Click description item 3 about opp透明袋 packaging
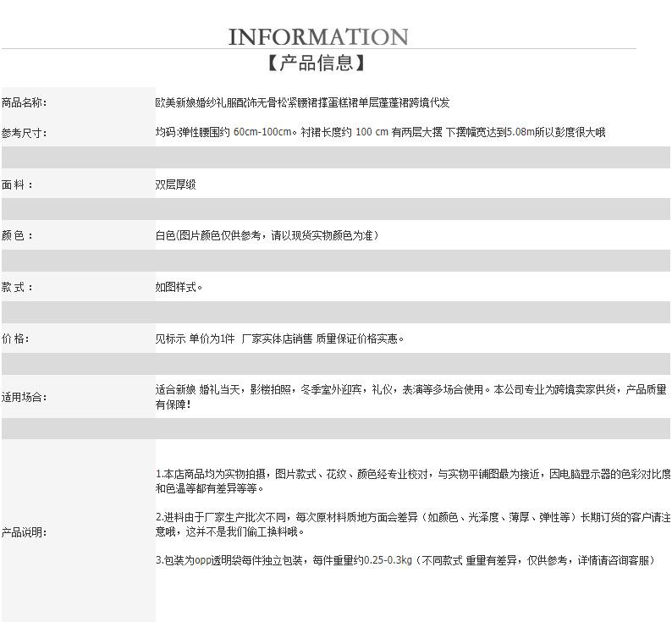The width and height of the screenshot is (672, 622). (405, 560)
